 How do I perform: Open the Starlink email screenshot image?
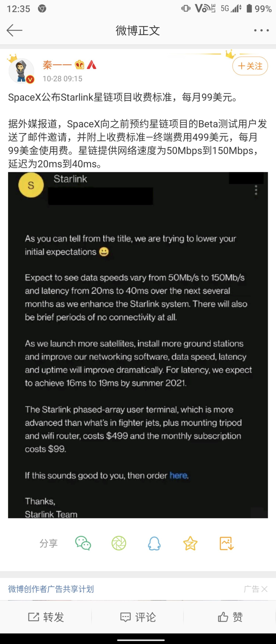(x=138, y=345)
